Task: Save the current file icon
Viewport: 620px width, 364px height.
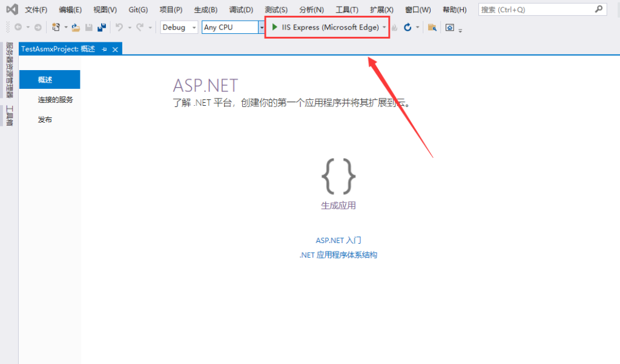Action: 89,27
